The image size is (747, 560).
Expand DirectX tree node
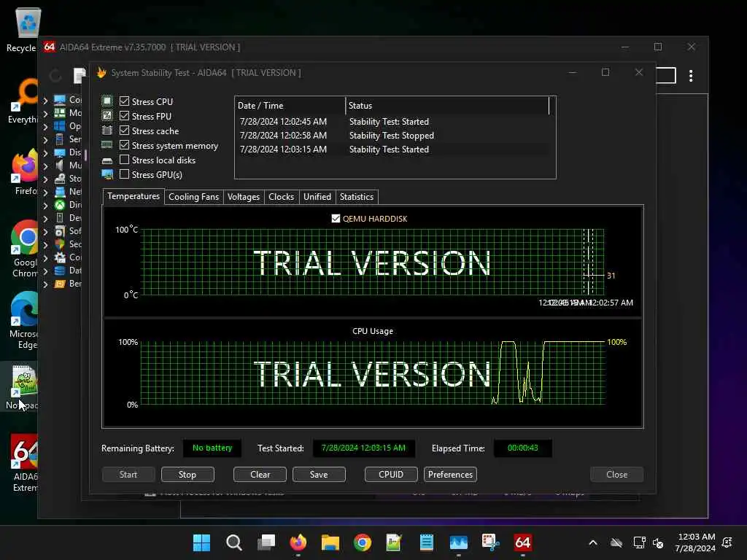click(45, 205)
